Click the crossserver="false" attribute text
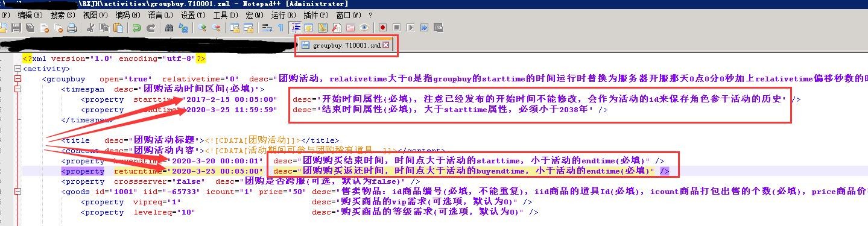The width and height of the screenshot is (868, 226). coord(159,181)
